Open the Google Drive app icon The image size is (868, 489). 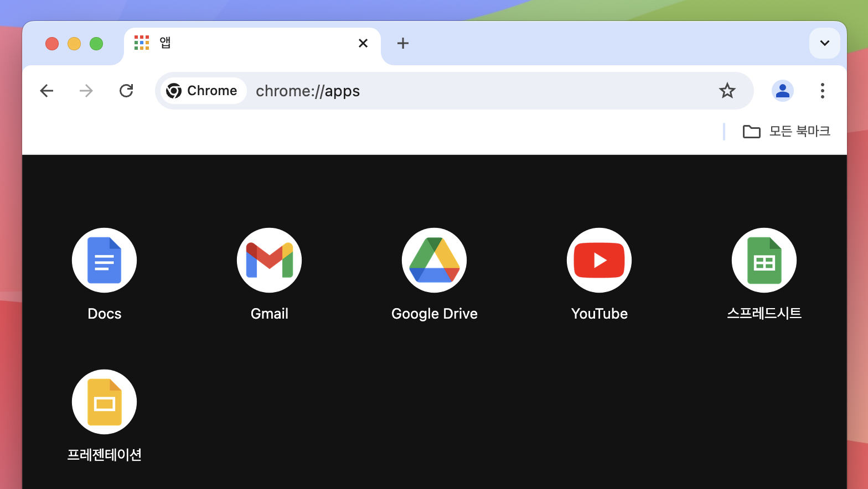434,260
